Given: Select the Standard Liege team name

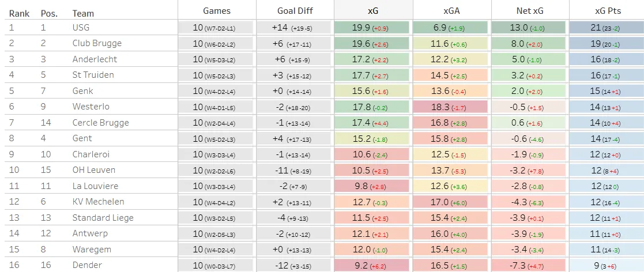Looking at the screenshot, I should pos(103,217).
